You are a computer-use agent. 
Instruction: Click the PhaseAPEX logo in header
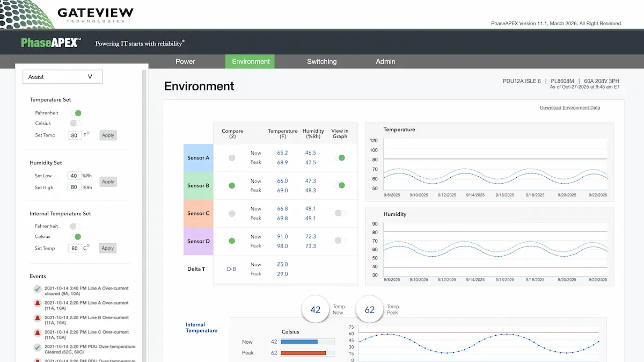(51, 43)
